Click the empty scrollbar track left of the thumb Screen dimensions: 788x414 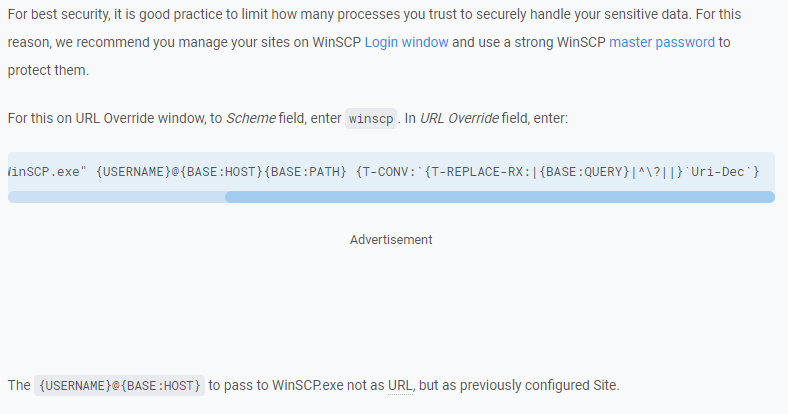tap(116, 197)
